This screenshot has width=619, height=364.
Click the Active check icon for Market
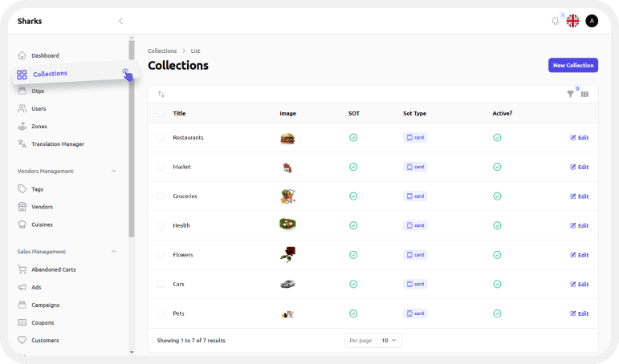click(x=497, y=167)
